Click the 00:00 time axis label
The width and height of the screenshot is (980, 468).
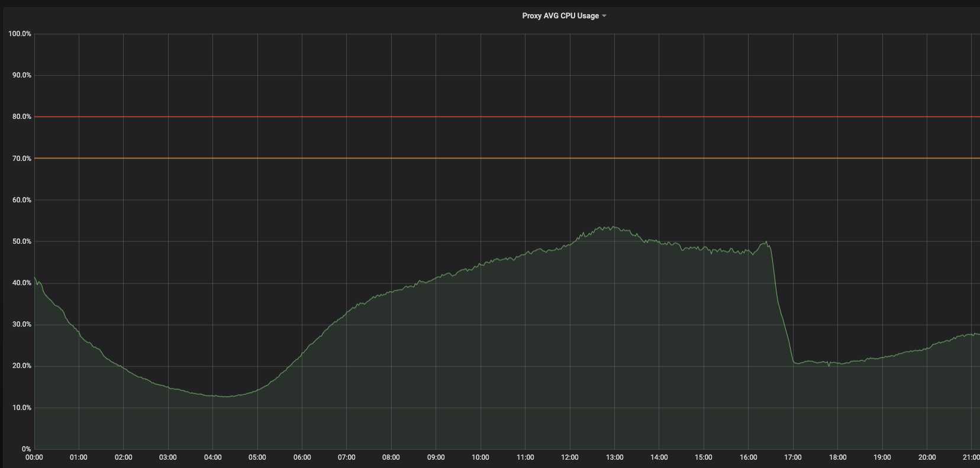(x=34, y=457)
